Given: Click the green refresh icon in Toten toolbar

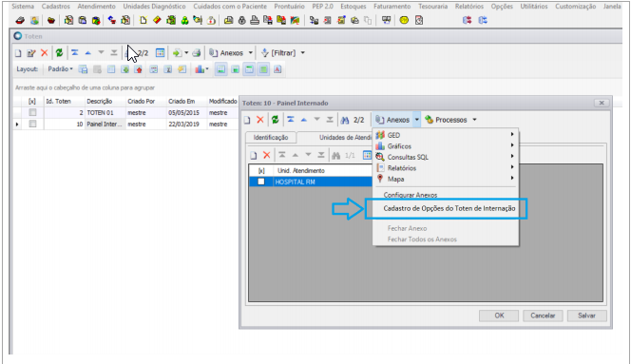Looking at the screenshot, I should (x=59, y=53).
